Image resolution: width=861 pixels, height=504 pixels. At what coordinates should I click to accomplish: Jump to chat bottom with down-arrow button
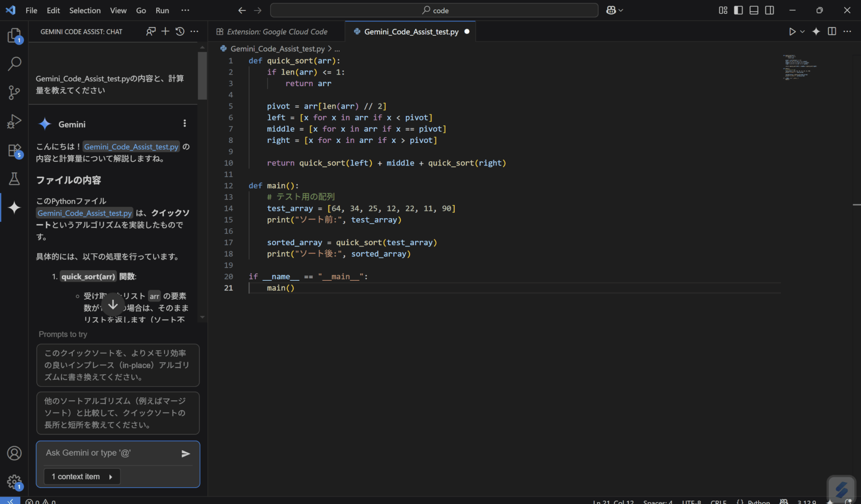(113, 305)
